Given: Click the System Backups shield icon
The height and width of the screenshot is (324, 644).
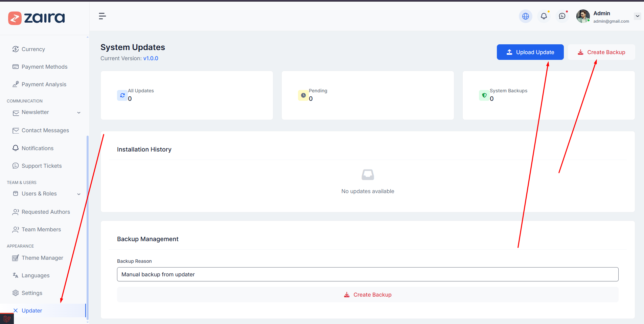Looking at the screenshot, I should pos(484,95).
